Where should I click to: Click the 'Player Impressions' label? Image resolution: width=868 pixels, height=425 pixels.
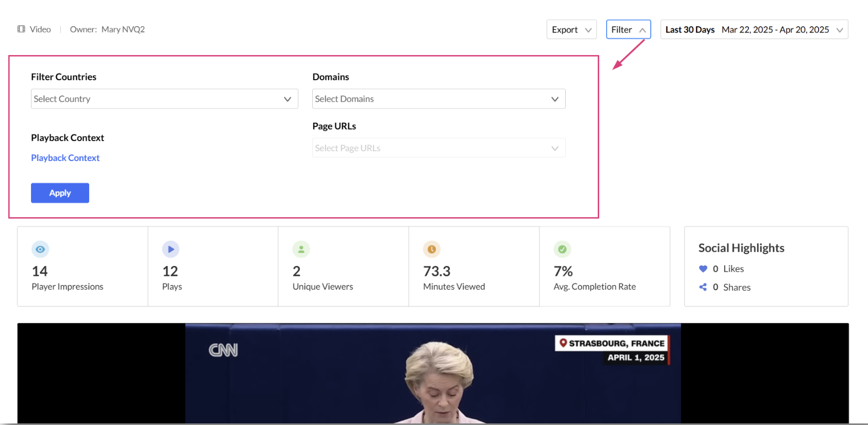(x=67, y=286)
